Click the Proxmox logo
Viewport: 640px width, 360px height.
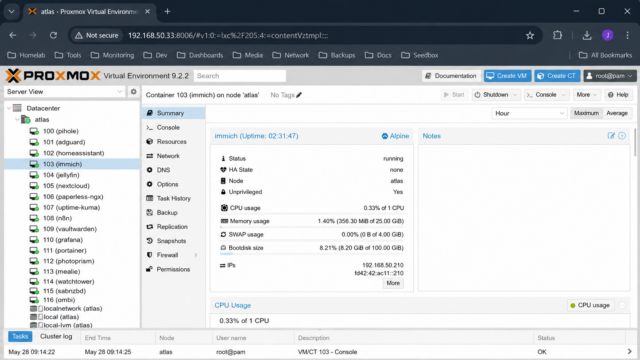pos(53,76)
